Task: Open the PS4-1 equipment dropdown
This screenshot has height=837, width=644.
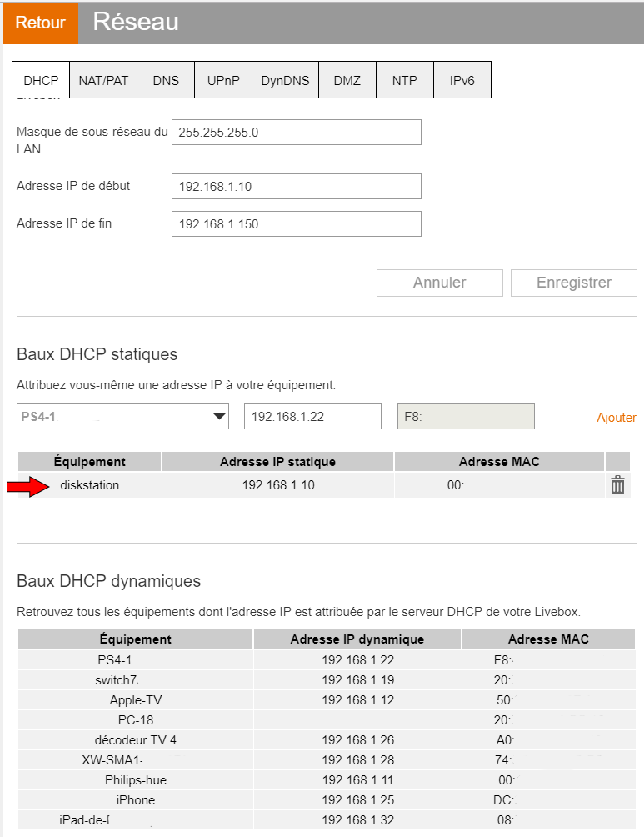Action: point(122,417)
